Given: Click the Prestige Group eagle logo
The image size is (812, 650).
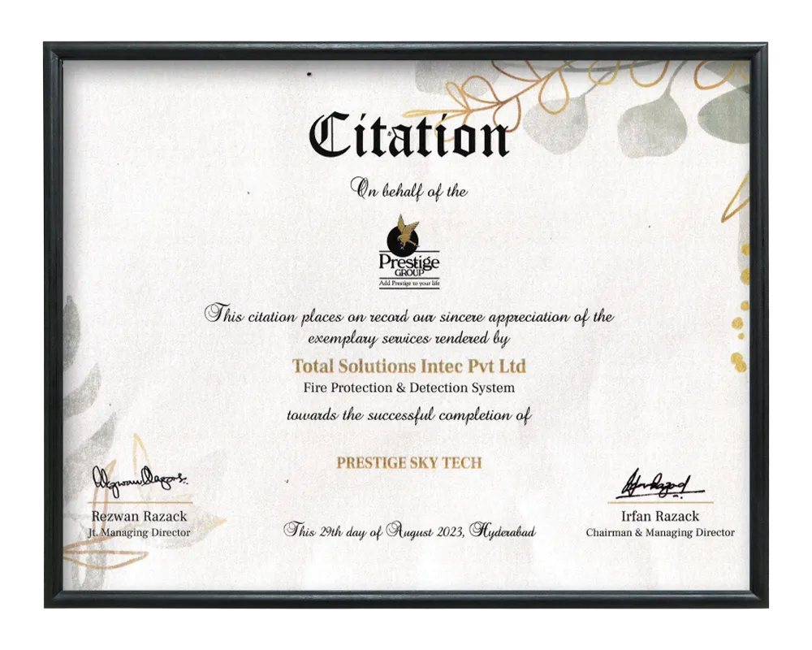Looking at the screenshot, I should (404, 234).
